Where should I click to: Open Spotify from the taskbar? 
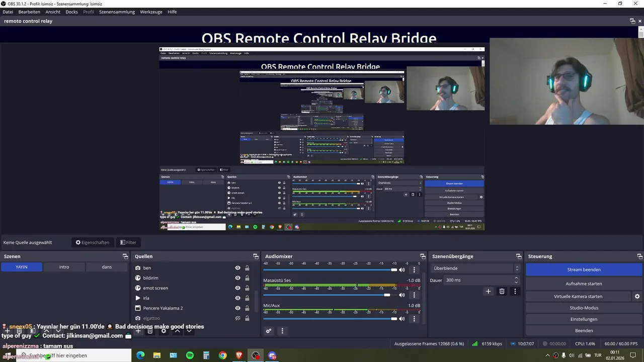point(190,355)
